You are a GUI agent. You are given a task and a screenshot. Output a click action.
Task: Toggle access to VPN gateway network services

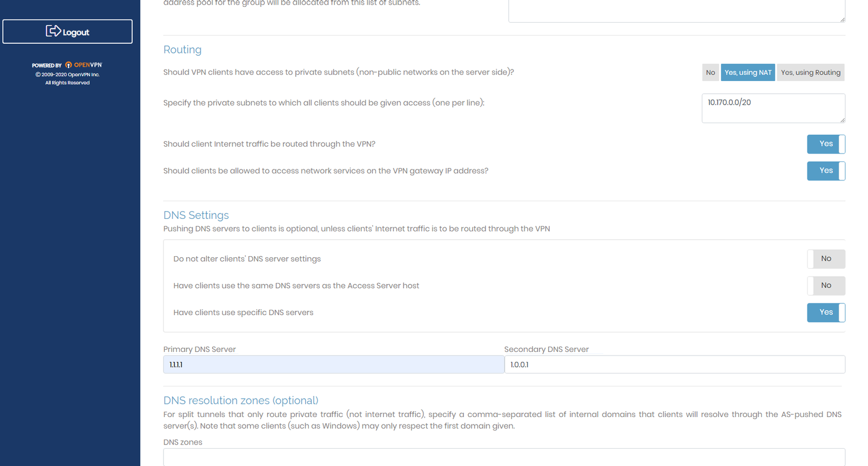(x=825, y=171)
